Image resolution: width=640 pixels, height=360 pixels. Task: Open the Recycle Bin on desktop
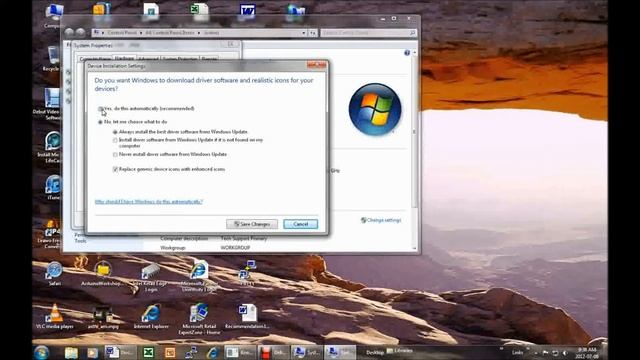(x=52, y=59)
